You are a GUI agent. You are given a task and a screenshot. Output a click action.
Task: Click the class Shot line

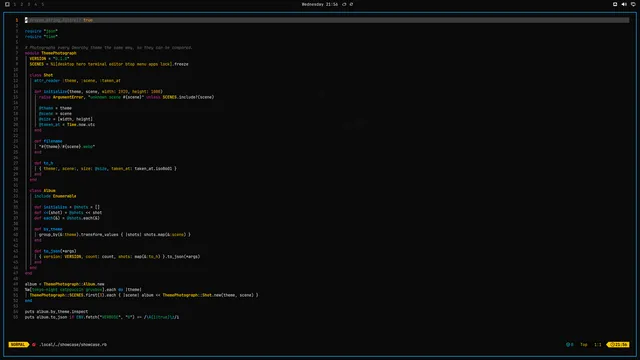coord(41,75)
